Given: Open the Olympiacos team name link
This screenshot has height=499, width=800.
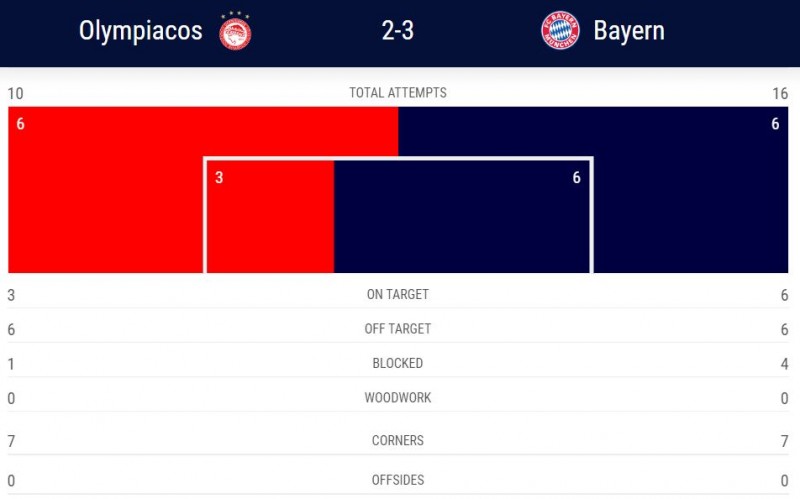Looking at the screenshot, I should (141, 31).
